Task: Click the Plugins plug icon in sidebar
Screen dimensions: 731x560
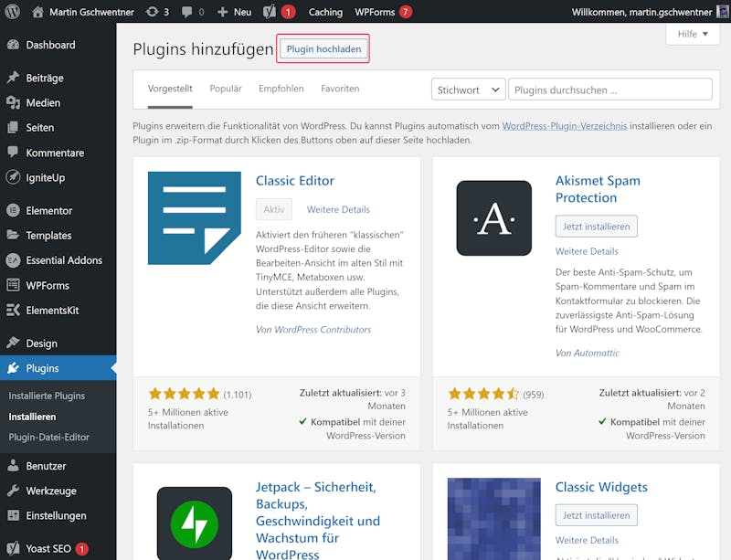Action: coord(13,368)
